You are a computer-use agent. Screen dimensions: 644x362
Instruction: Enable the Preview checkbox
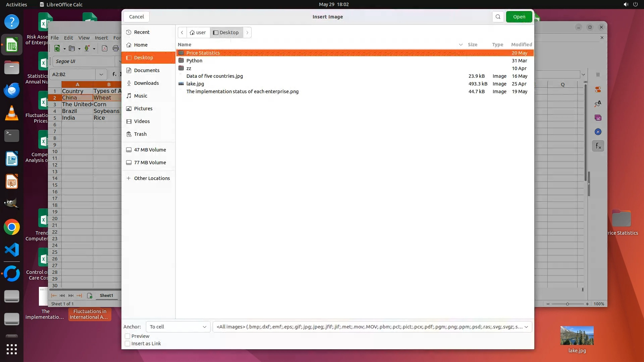(127, 336)
